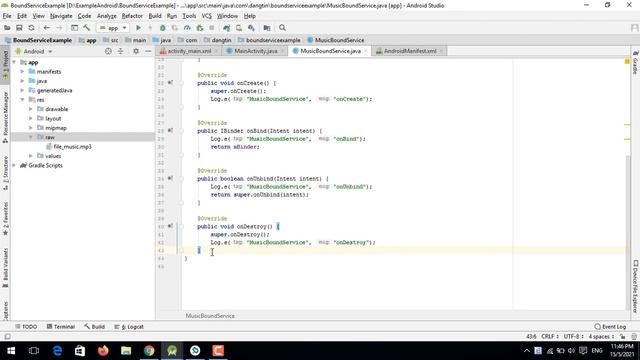Expand the java folder arrow
Screen dimensions: 640x360
pos(22,81)
